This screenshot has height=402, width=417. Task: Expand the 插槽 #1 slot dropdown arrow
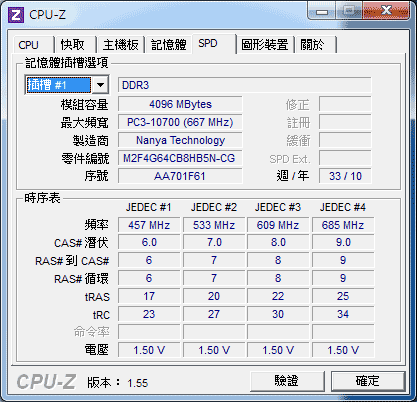(100, 85)
